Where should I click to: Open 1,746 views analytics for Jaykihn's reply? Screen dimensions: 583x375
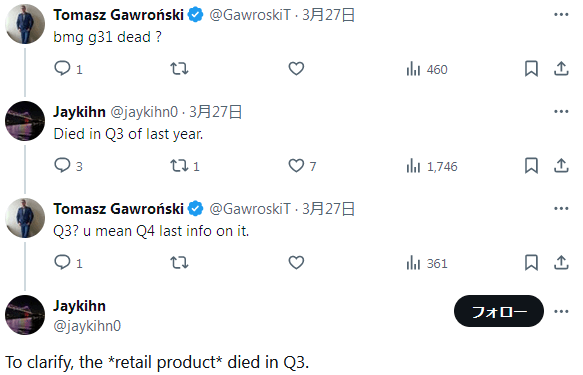pos(432,166)
